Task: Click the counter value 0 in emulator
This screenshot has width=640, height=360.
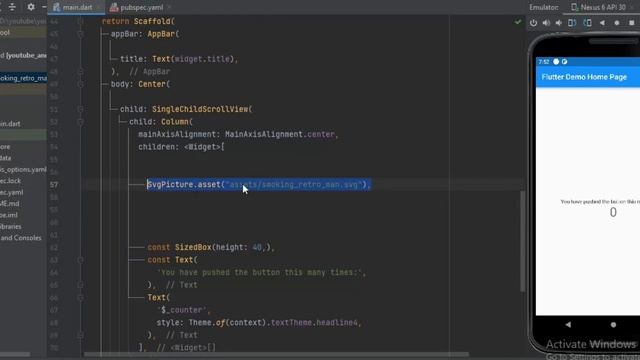Action: (x=613, y=212)
